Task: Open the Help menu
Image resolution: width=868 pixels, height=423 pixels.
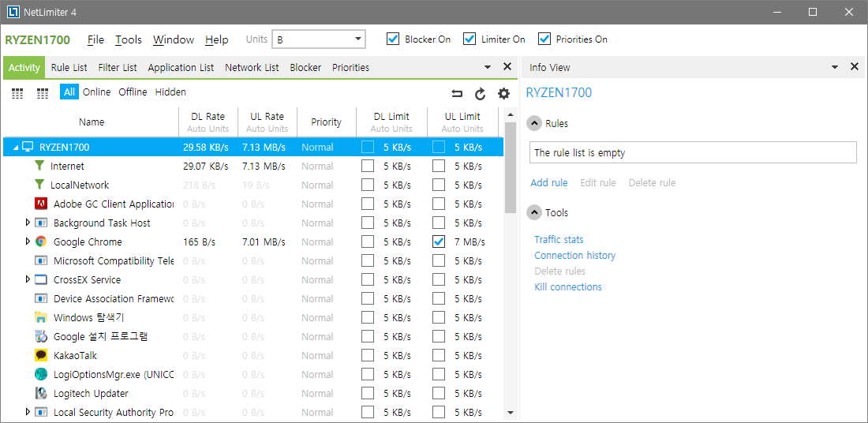Action: coord(216,40)
